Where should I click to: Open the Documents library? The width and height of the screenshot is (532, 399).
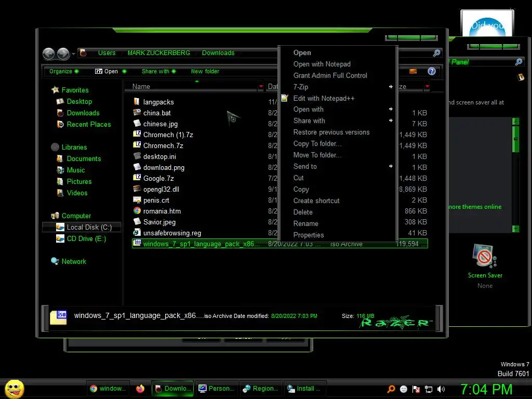[79, 159]
